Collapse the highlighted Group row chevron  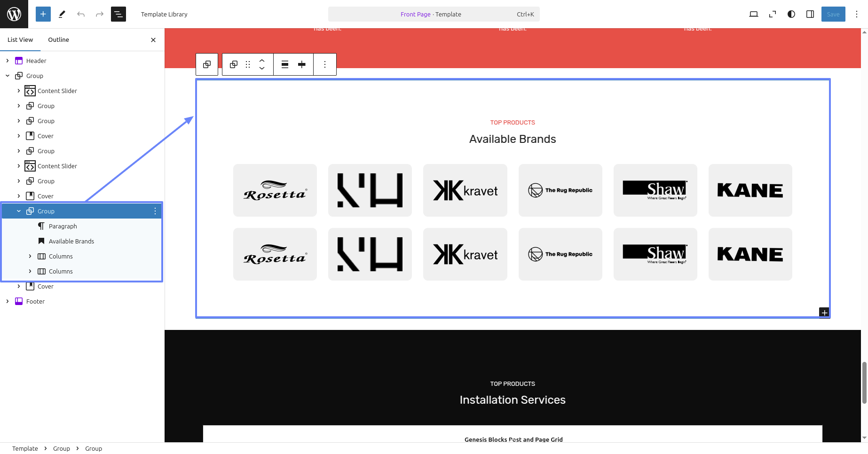(x=19, y=211)
